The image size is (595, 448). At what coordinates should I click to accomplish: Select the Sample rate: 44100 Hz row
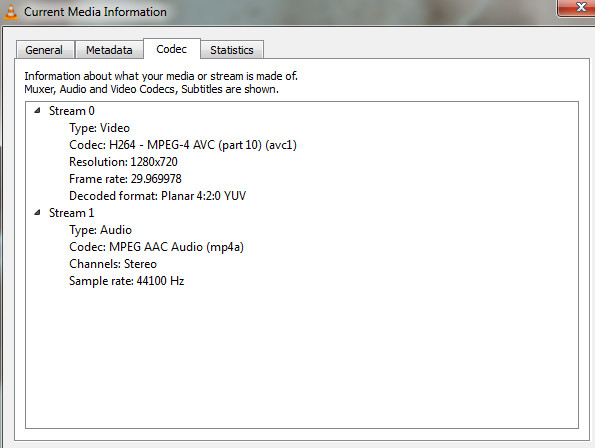click(127, 281)
